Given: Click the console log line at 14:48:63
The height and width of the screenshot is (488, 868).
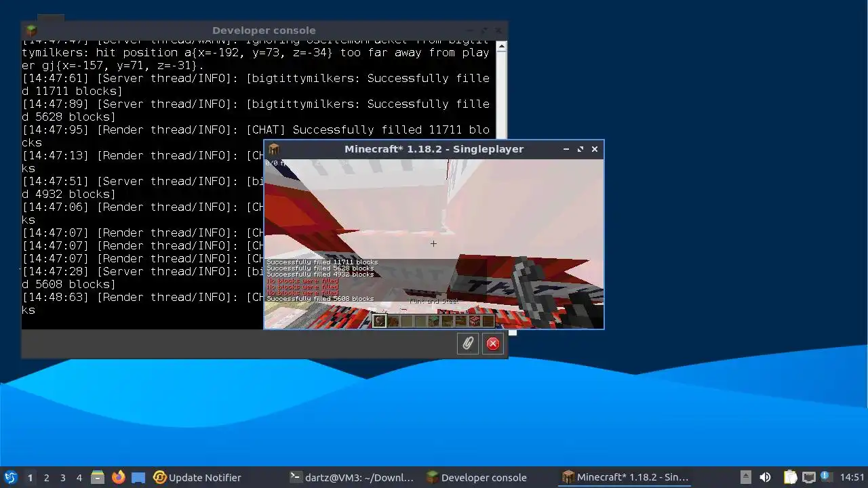Looking at the screenshot, I should pos(143,304).
